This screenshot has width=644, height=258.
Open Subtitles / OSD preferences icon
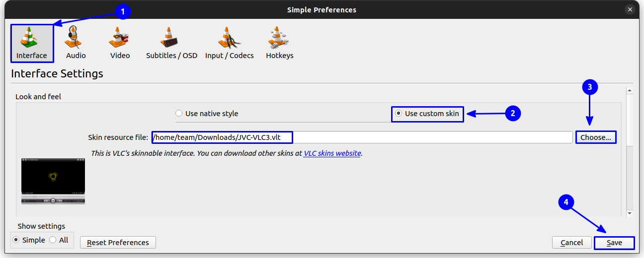point(171,38)
